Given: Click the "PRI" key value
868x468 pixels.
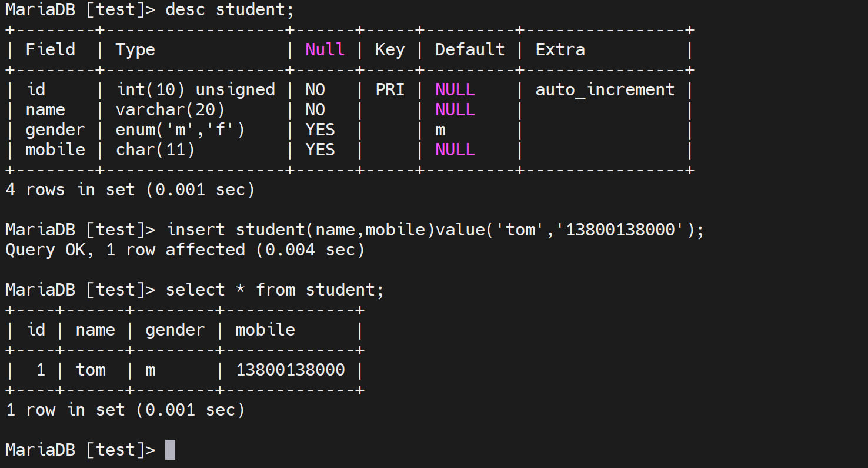Looking at the screenshot, I should click(390, 89).
